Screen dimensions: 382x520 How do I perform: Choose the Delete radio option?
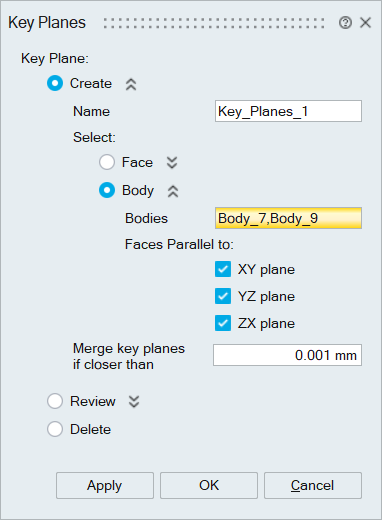pos(55,429)
